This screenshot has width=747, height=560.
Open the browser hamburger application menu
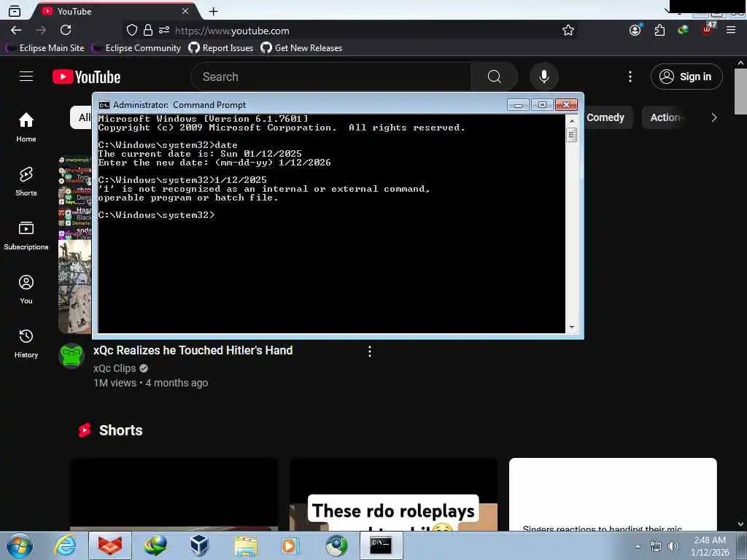tap(731, 30)
